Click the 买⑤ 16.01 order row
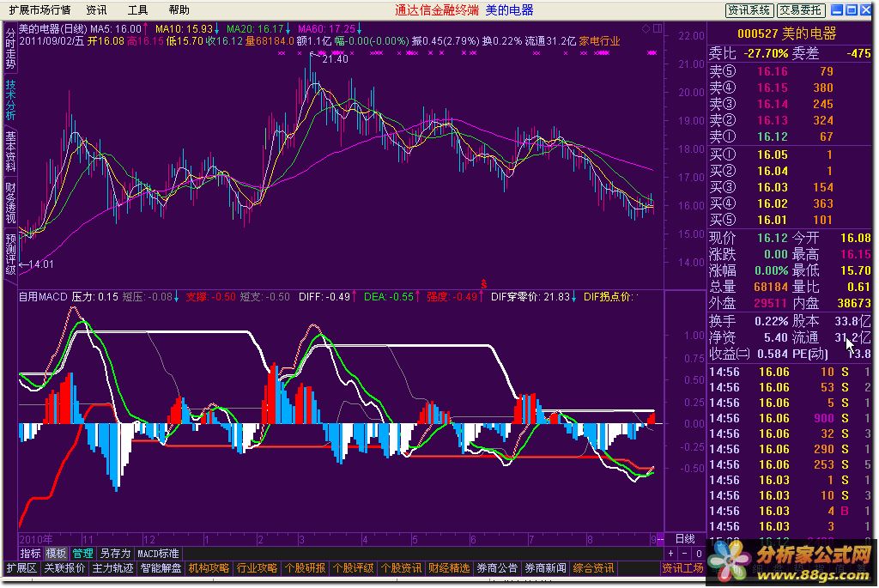 point(791,221)
